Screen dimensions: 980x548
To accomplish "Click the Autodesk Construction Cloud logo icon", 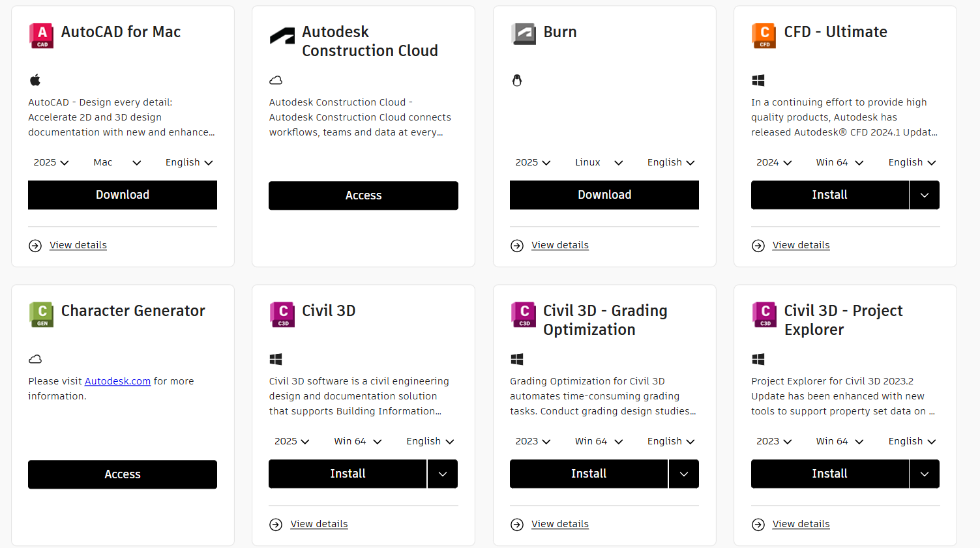I will [282, 36].
